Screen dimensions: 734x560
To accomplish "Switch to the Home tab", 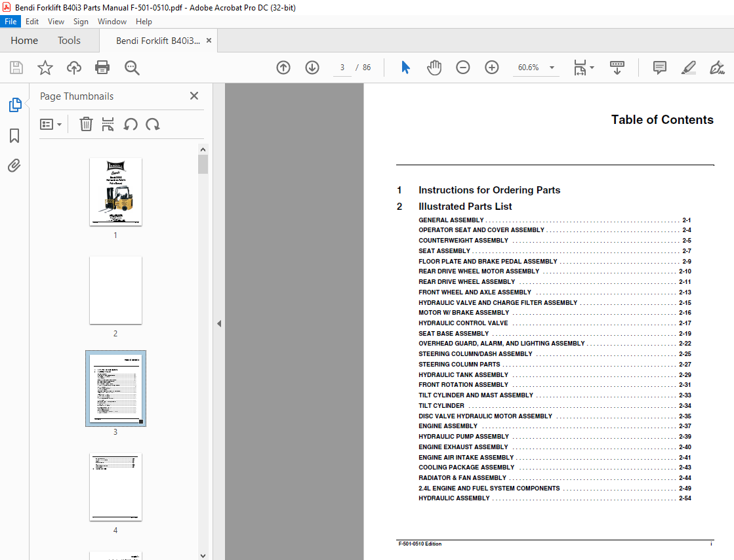I will 24,41.
